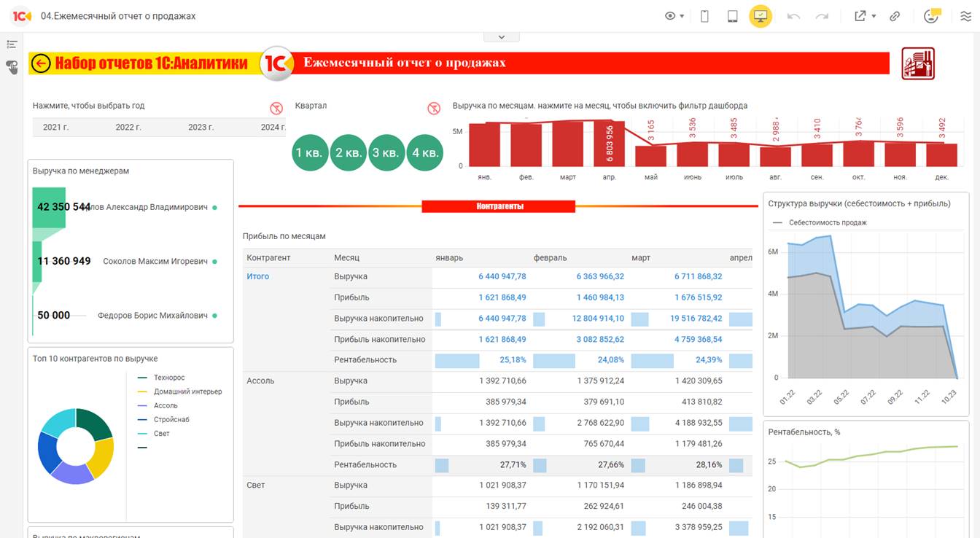Expand the collapsed top panel chevron

click(501, 36)
